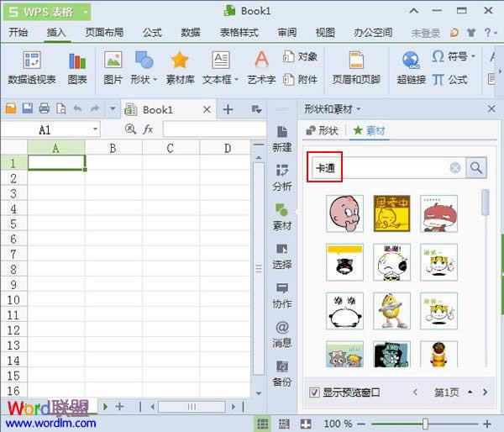Open the A1 name box dropdown
Viewport: 504px width, 432px height.
[x=95, y=129]
